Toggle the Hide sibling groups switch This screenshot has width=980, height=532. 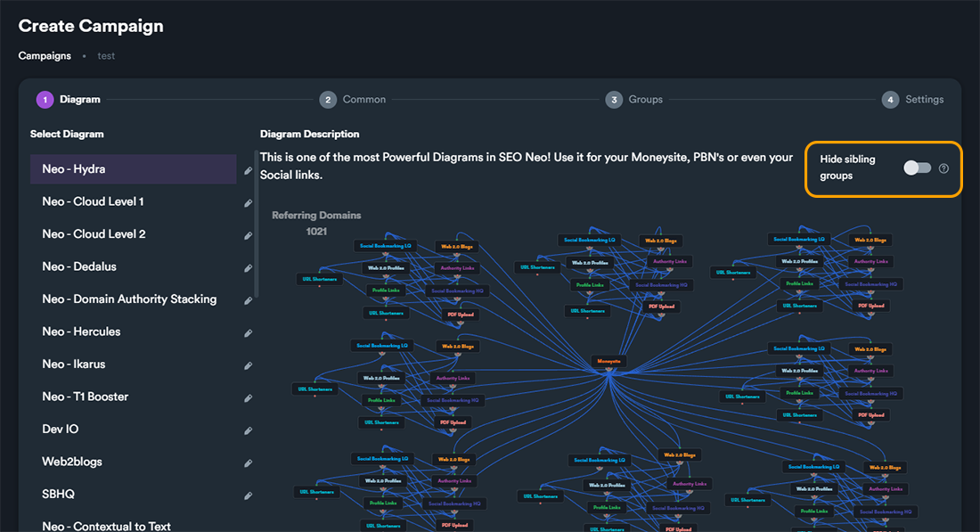(917, 168)
